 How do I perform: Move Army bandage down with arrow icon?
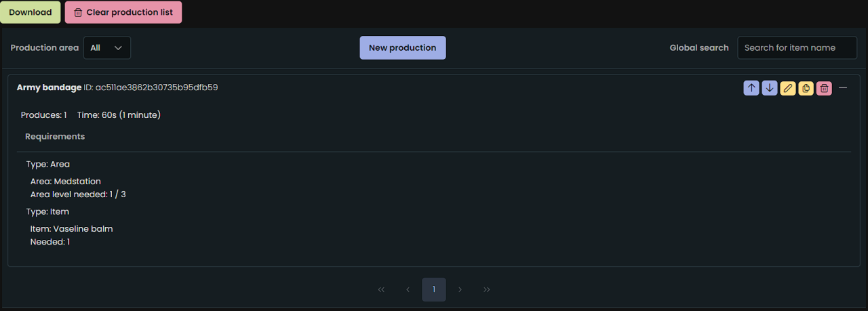770,88
